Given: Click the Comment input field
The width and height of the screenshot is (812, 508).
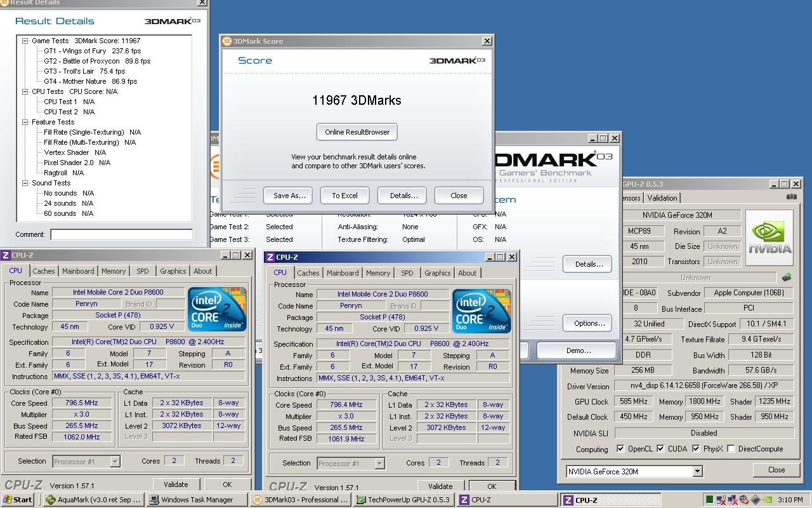Looking at the screenshot, I should coord(121,234).
